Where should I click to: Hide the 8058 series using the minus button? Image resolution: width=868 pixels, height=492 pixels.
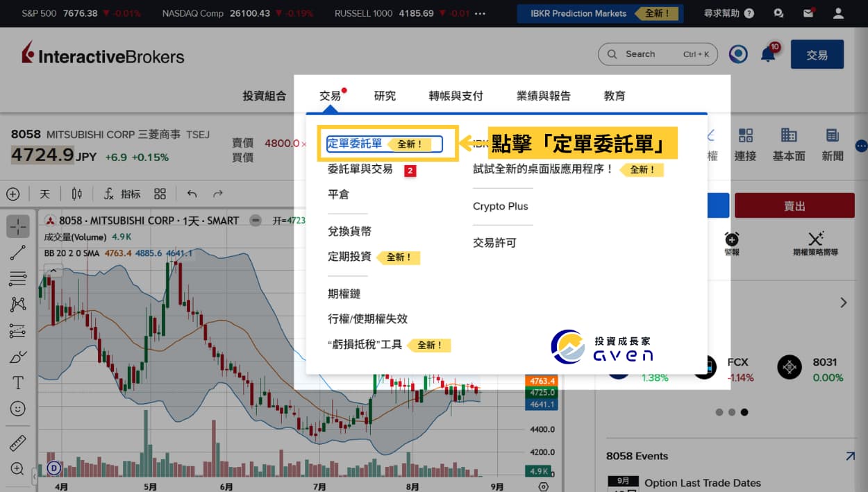click(256, 221)
